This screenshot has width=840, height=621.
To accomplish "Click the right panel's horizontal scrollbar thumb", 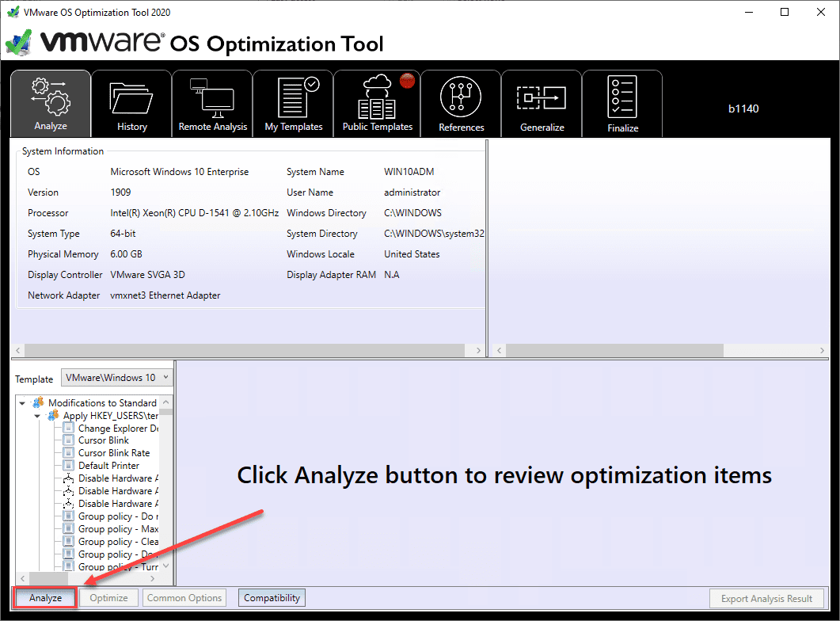I will 614,350.
